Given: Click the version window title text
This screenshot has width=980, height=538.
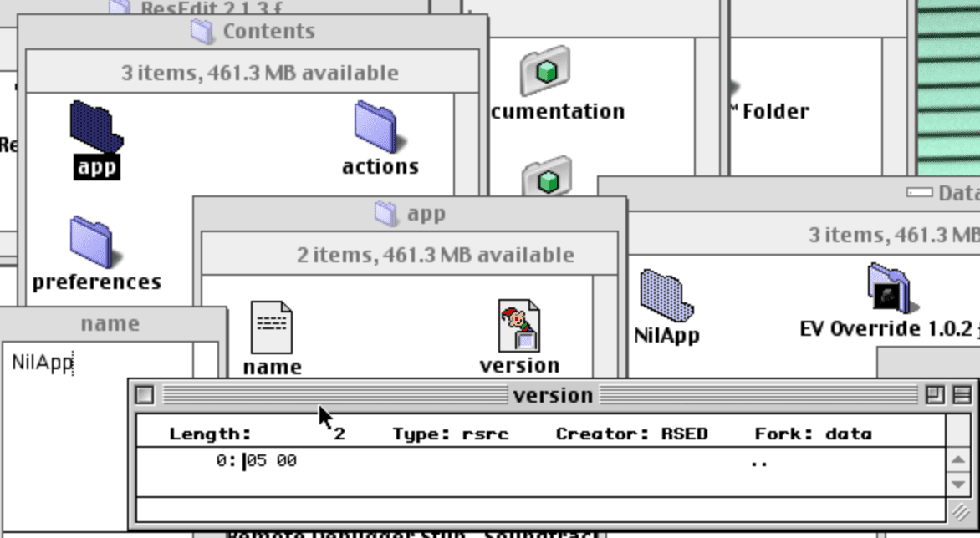Looking at the screenshot, I should [x=553, y=395].
